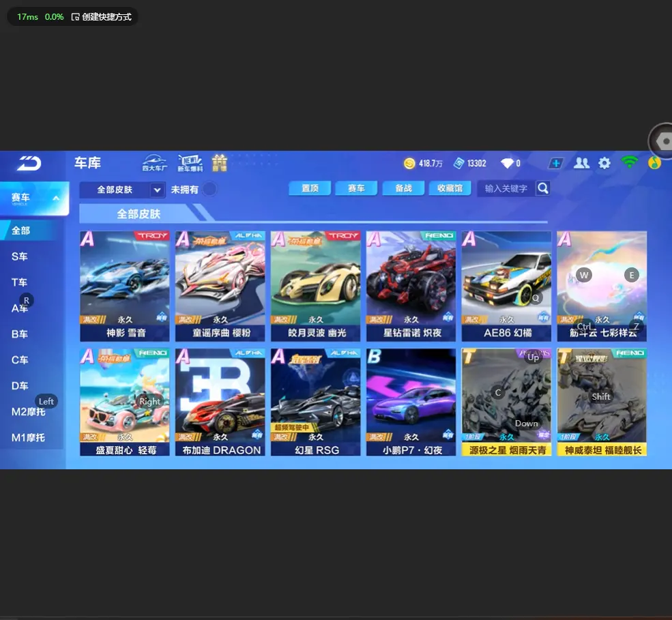The image size is (672, 620).
Task: Switch to the T车 tab
Action: click(x=20, y=282)
